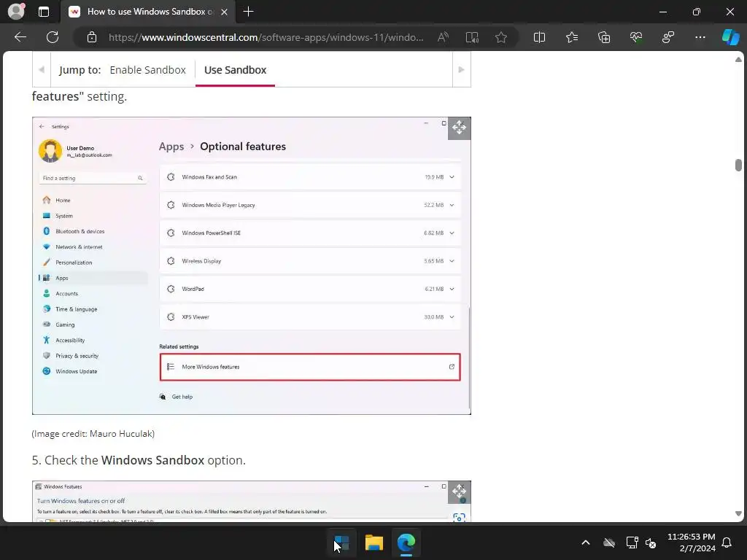
Task: Open the Copilot sidebar
Action: tap(730, 37)
